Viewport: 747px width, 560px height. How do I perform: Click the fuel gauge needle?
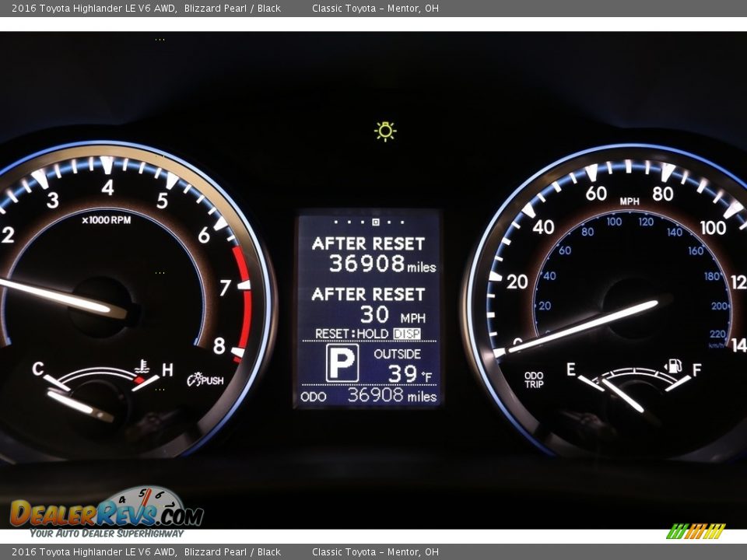click(622, 395)
